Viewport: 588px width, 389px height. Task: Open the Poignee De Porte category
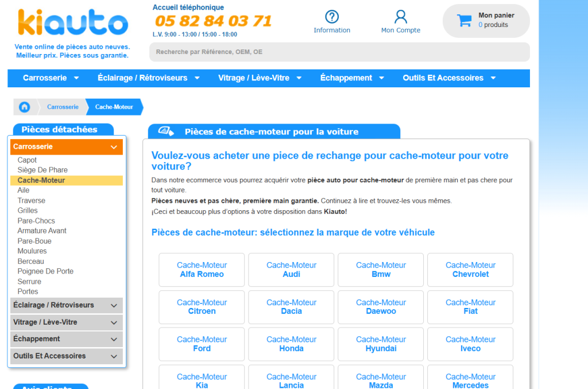coord(45,271)
